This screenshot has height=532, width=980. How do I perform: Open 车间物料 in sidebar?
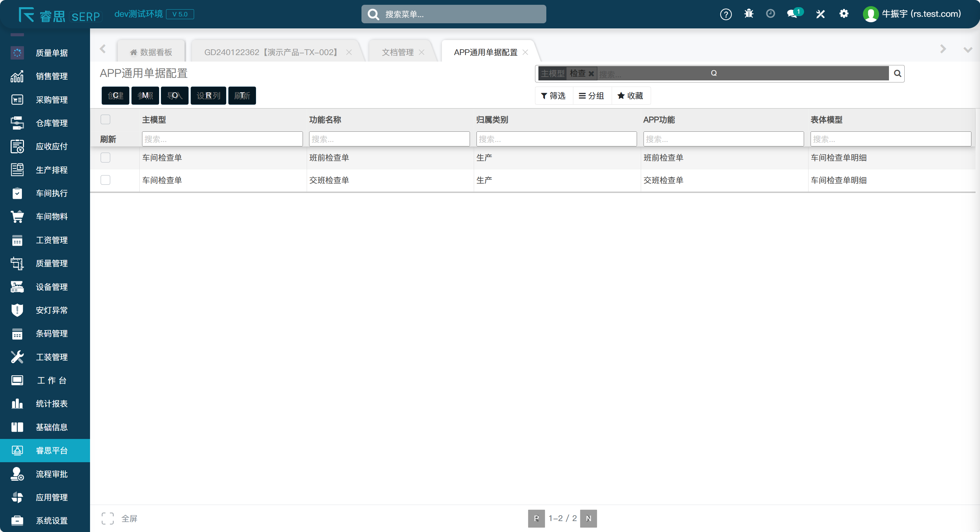pos(51,216)
